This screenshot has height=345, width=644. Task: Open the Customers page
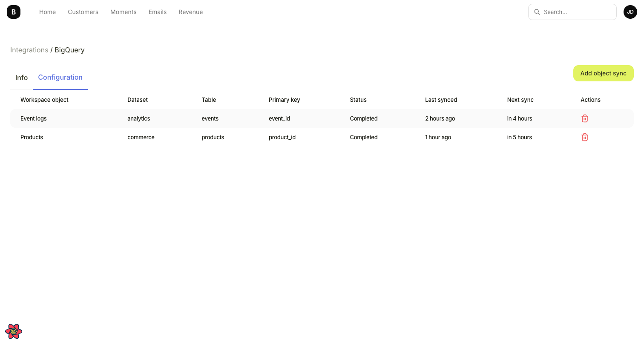[83, 11]
